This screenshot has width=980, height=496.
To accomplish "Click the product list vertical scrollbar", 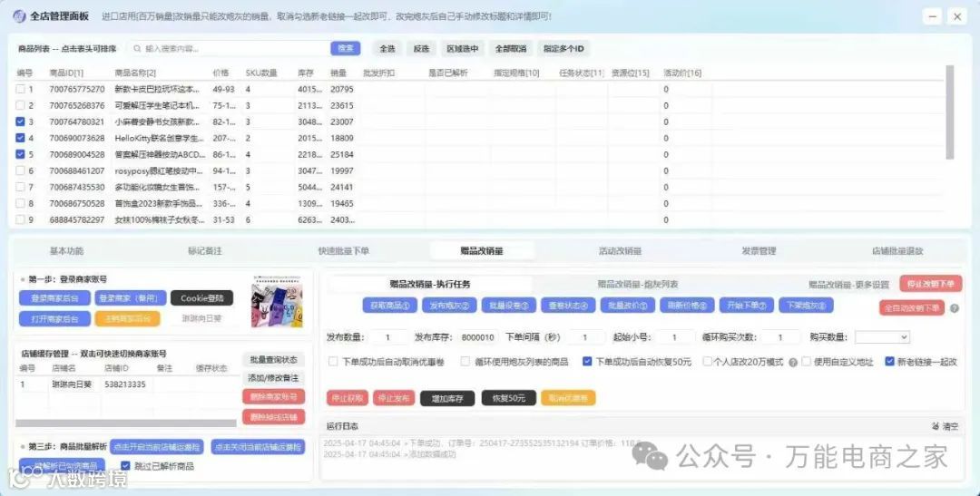I will click(x=950, y=112).
